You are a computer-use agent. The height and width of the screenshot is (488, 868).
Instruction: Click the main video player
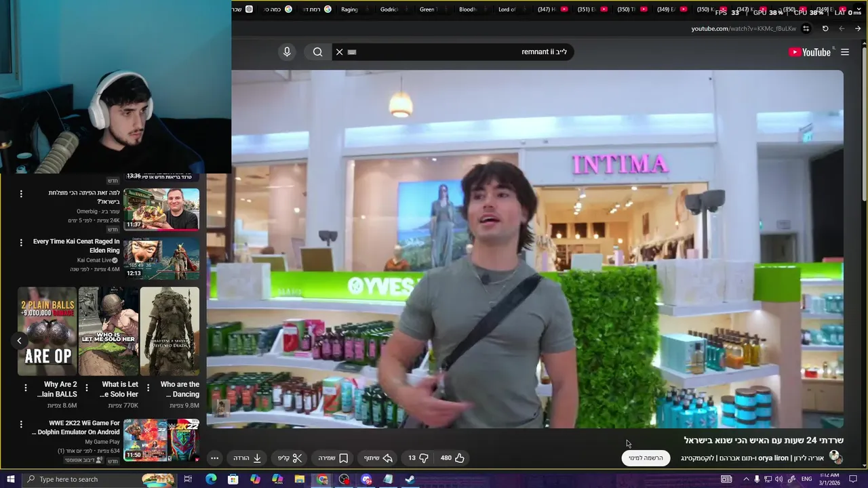525,249
